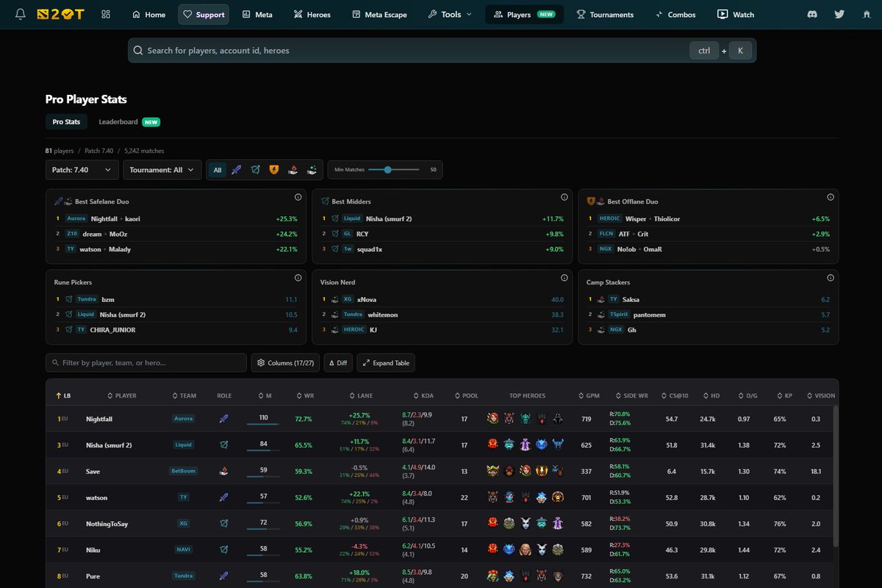Toggle the Diff button
882x588 pixels.
pyautogui.click(x=339, y=363)
